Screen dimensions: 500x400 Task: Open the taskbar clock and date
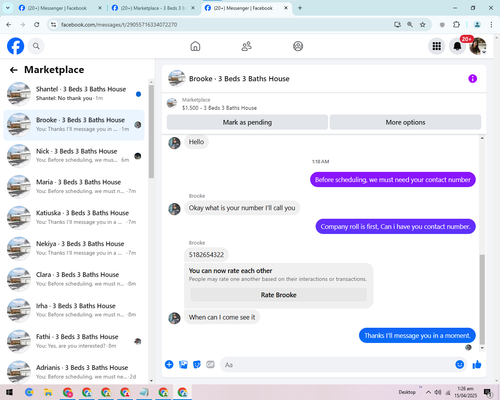point(465,392)
